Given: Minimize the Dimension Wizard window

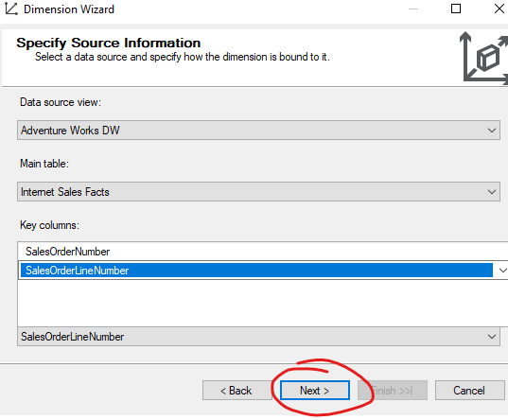Looking at the screenshot, I should (413, 9).
